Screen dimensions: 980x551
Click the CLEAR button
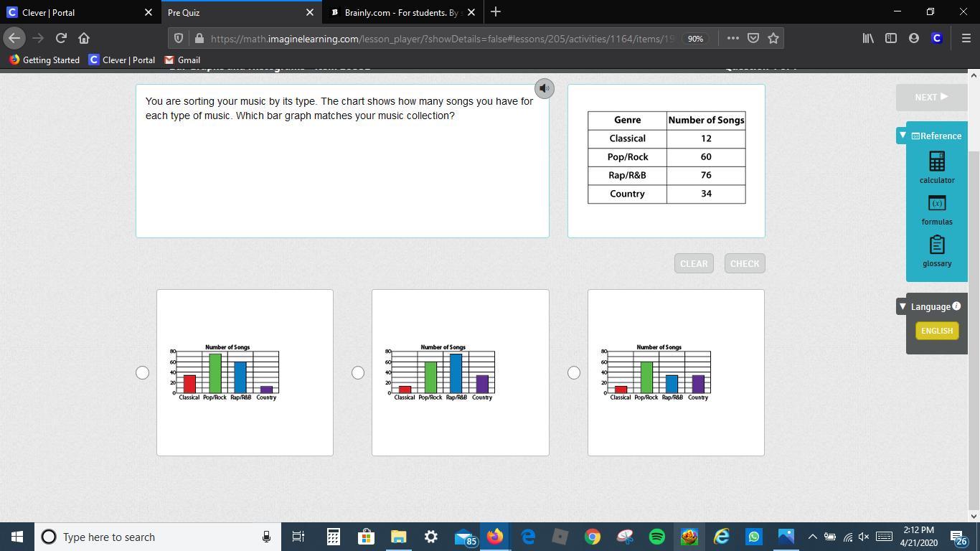694,263
